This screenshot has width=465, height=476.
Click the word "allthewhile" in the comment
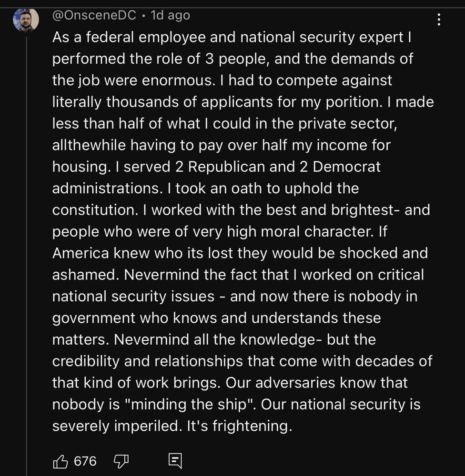89,145
